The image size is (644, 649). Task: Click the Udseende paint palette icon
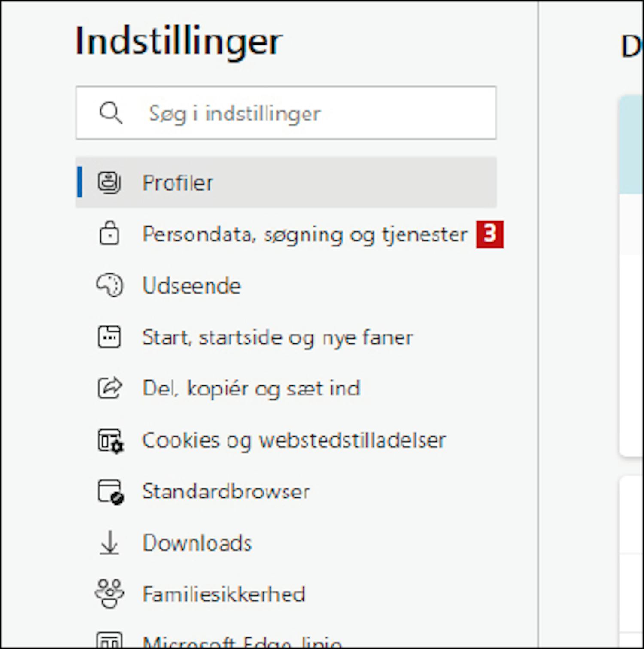(109, 285)
